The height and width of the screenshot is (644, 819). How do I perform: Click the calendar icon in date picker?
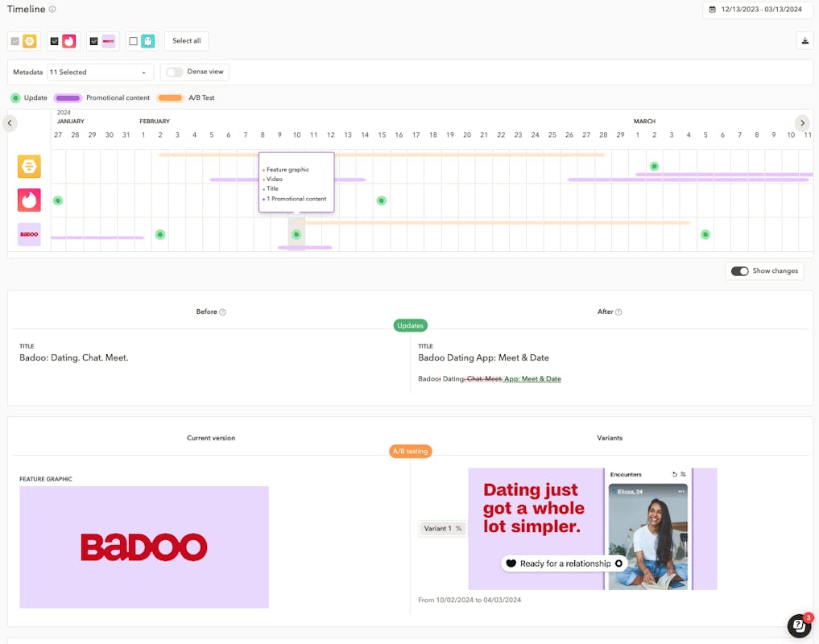pyautogui.click(x=713, y=10)
